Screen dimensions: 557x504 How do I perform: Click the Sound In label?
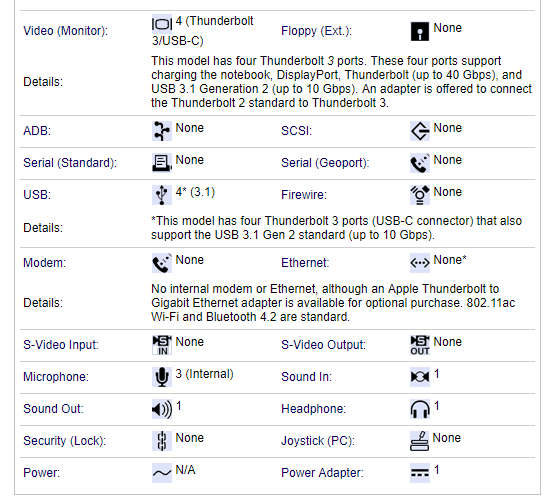(x=306, y=377)
